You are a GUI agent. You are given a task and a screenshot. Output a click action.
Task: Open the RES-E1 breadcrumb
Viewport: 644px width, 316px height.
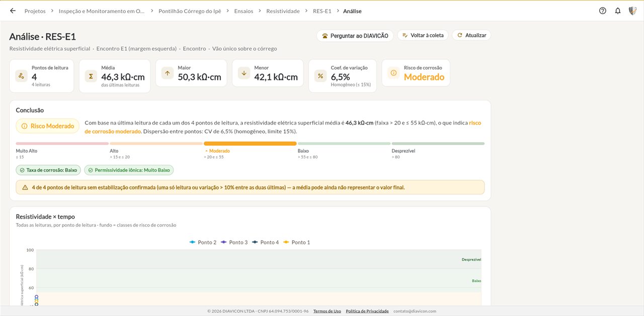click(322, 11)
